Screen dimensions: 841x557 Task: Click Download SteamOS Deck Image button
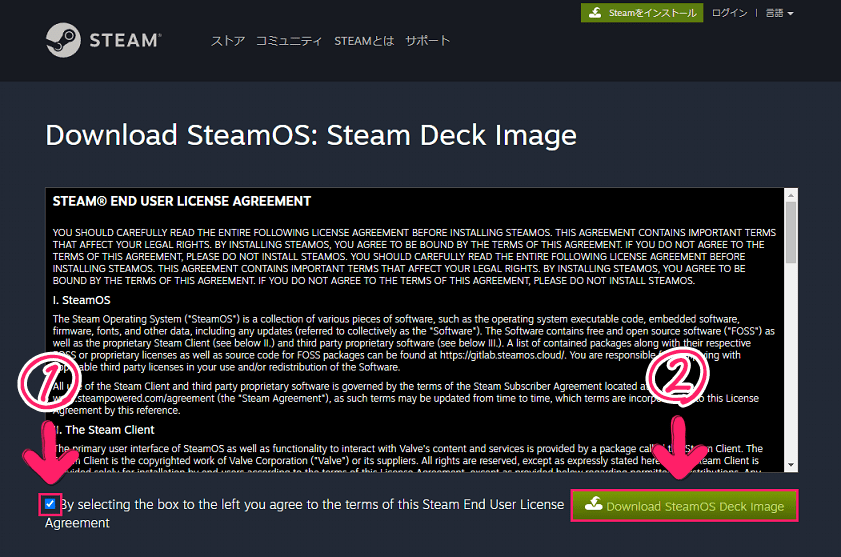coord(684,505)
